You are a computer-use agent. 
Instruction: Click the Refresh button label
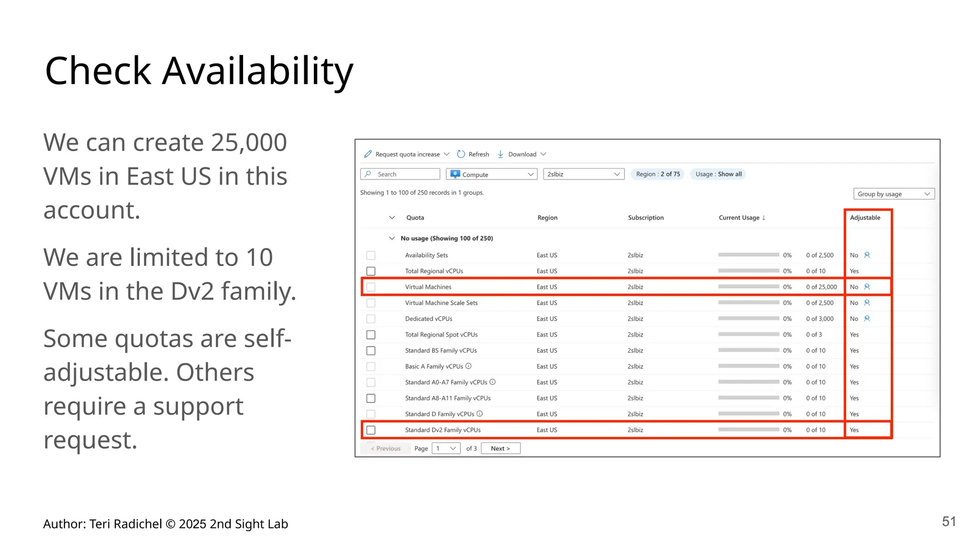point(479,154)
